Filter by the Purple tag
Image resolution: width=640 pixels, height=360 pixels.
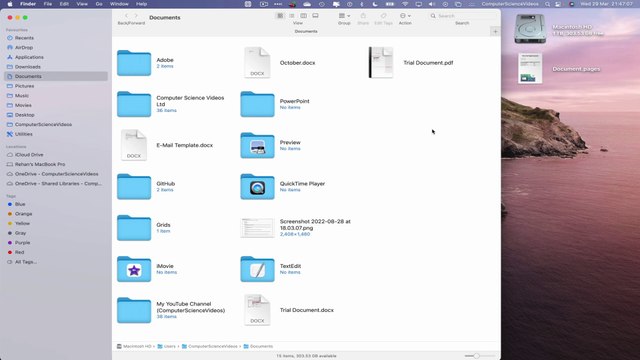click(22, 242)
